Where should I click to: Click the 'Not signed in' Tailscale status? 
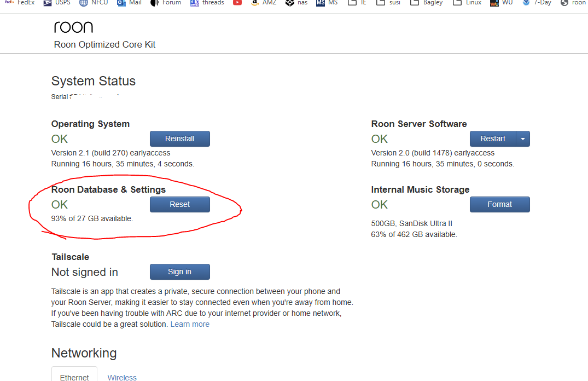pos(85,272)
